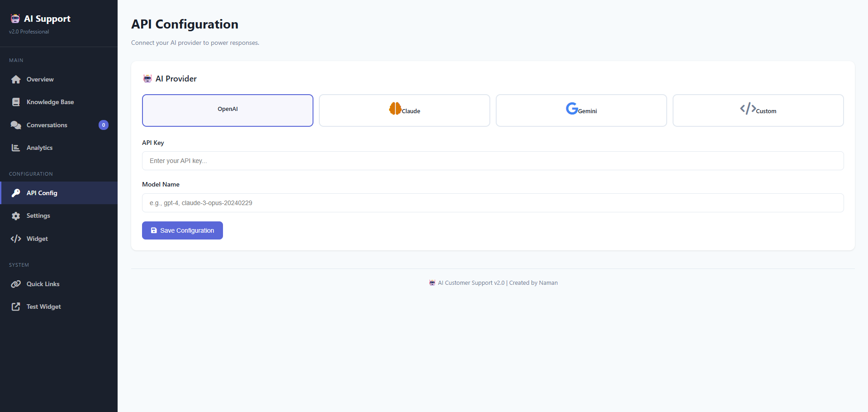The width and height of the screenshot is (868, 412).
Task: Click the API Config key icon
Action: (x=16, y=193)
